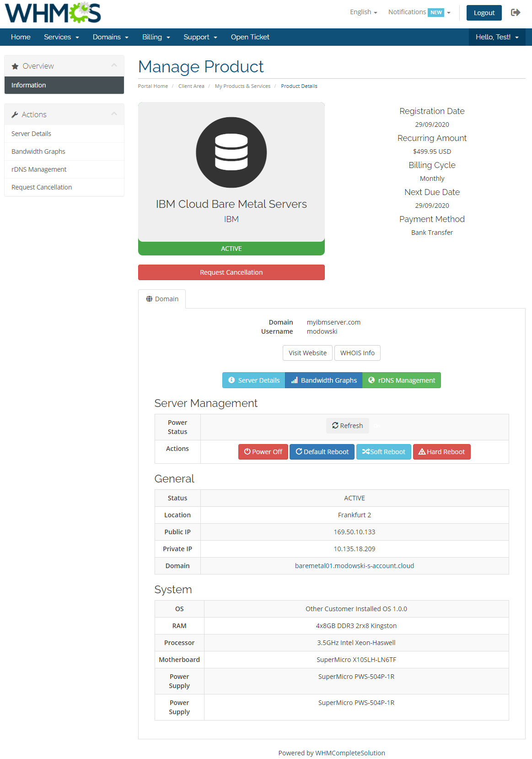Click the myibmserver.com domain text
Viewport: 532px width, 759px height.
333,322
